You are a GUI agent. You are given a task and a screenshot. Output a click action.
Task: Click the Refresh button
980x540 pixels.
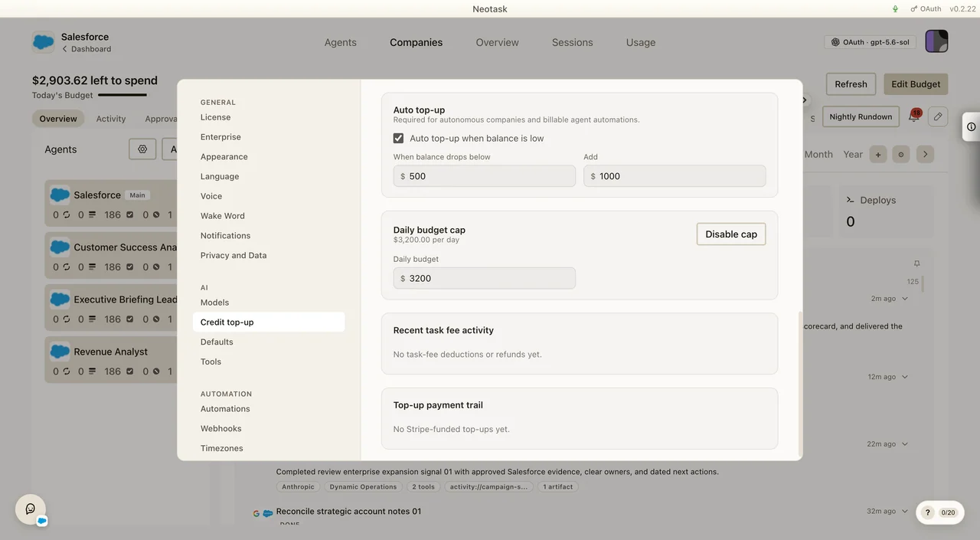tap(851, 84)
